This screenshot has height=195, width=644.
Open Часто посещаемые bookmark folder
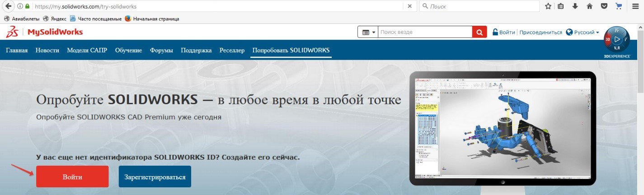point(96,19)
